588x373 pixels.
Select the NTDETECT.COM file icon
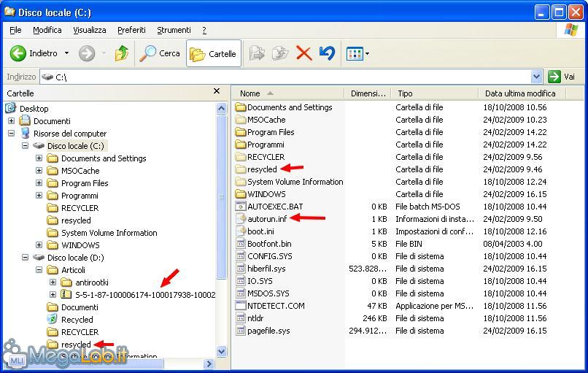[241, 306]
